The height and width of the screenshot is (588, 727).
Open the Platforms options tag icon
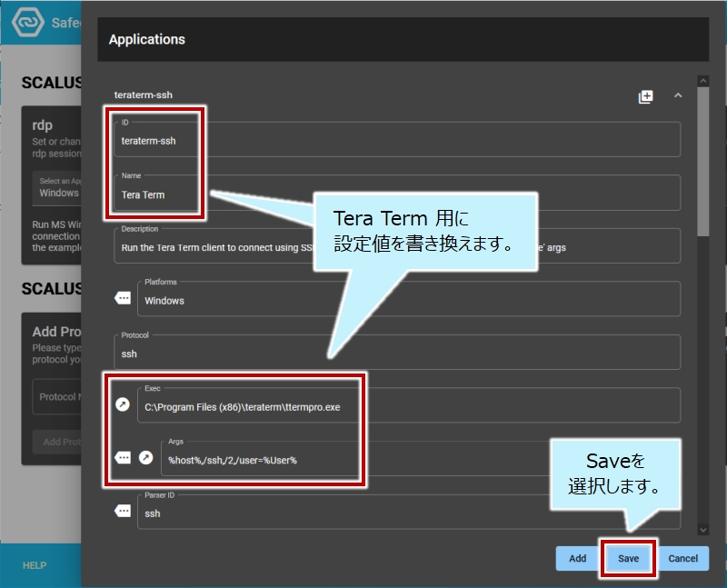point(123,298)
